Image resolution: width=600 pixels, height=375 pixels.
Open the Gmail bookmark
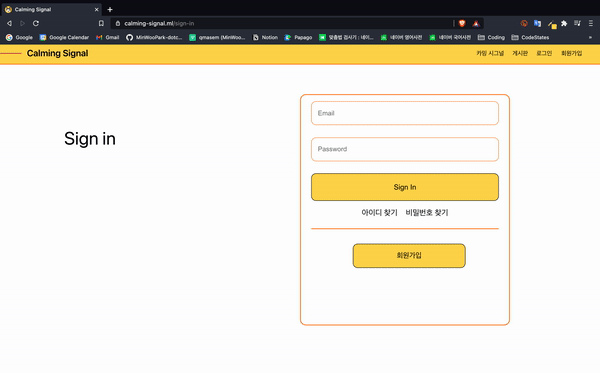(x=108, y=38)
